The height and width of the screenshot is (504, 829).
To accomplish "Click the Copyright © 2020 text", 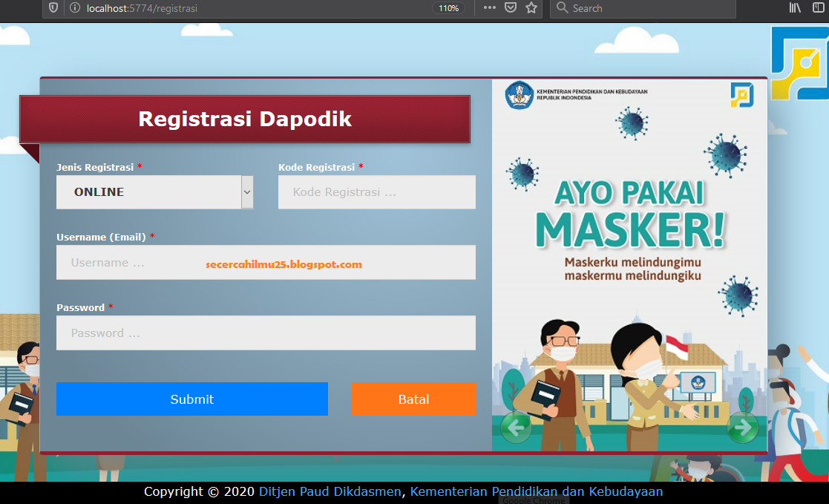I will tap(200, 491).
